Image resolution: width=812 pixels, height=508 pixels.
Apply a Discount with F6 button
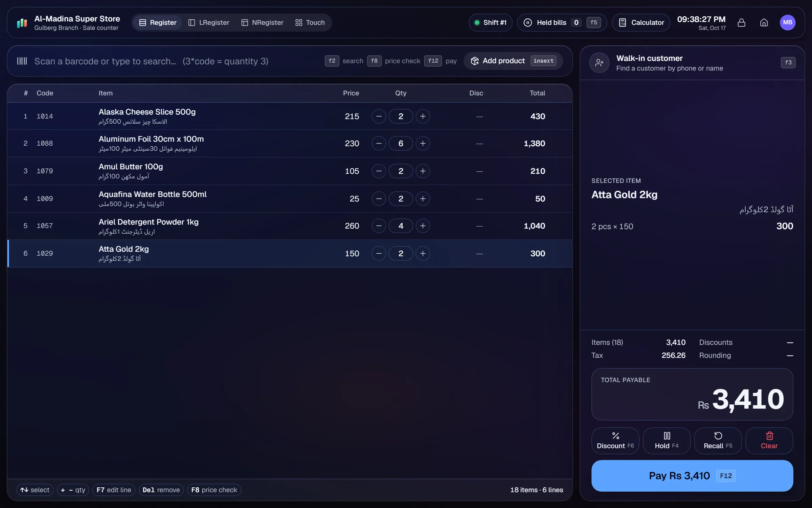coord(615,441)
